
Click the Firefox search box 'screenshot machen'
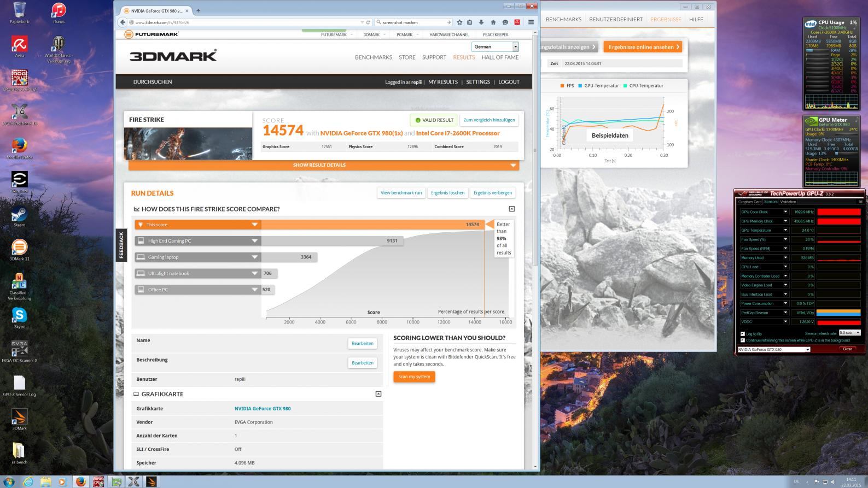pos(414,22)
